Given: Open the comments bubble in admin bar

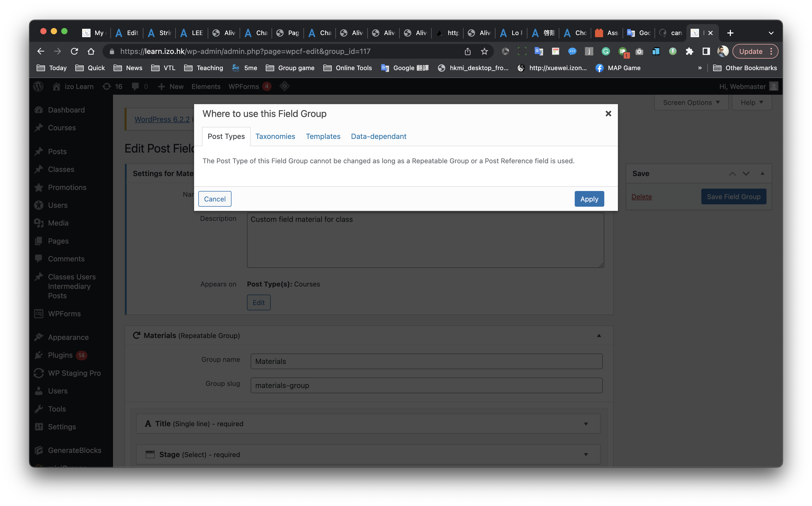Looking at the screenshot, I should 140,86.
